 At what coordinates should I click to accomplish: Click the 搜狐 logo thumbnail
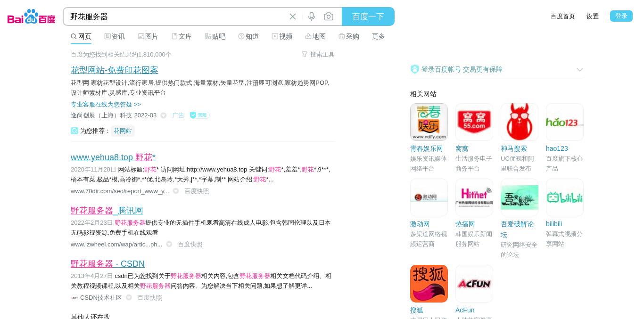coord(429,284)
